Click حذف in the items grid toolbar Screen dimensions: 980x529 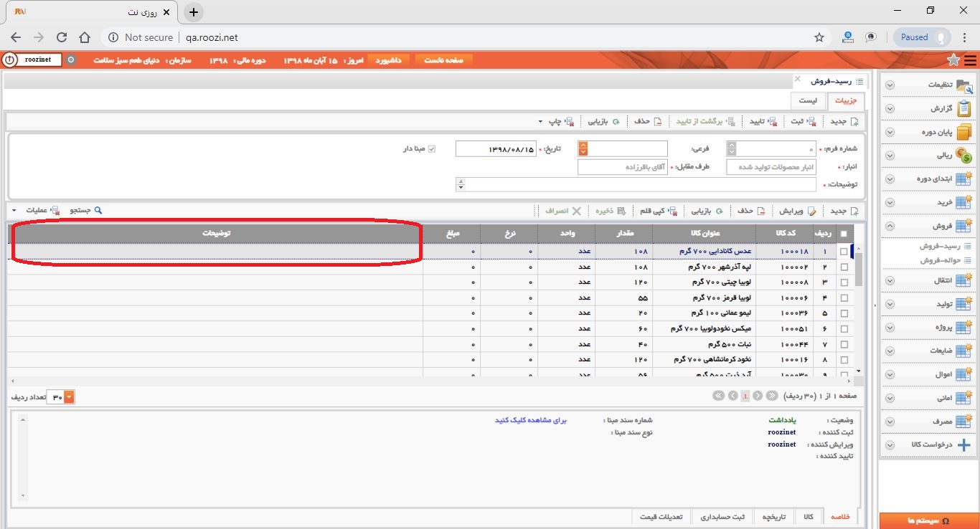click(750, 211)
